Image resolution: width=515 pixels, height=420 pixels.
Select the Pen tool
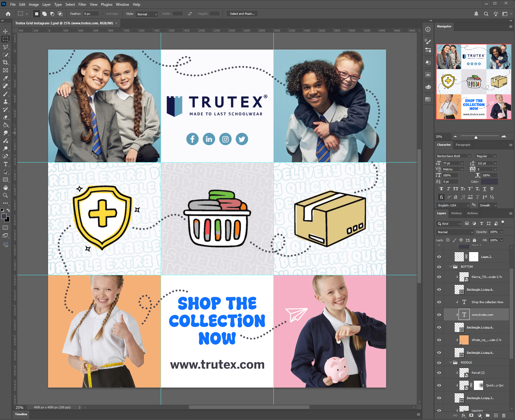(5, 156)
